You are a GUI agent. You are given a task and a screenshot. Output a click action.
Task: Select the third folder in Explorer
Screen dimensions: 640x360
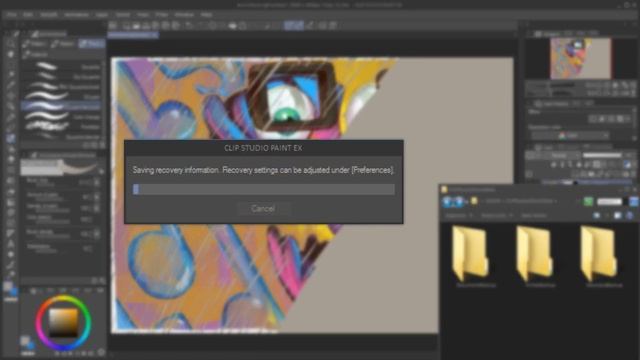pos(600,256)
